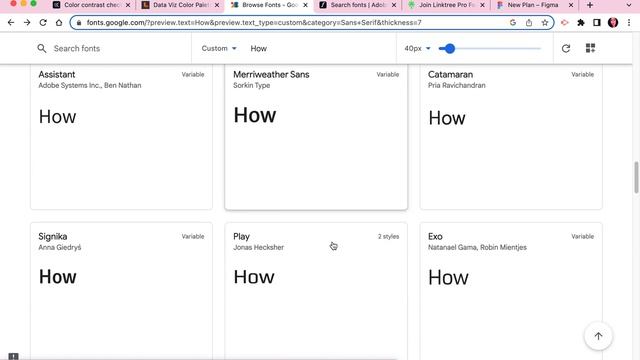Click the page vertical scrollbar thumb
Viewport: 640px width, 360px height.
coord(636,178)
